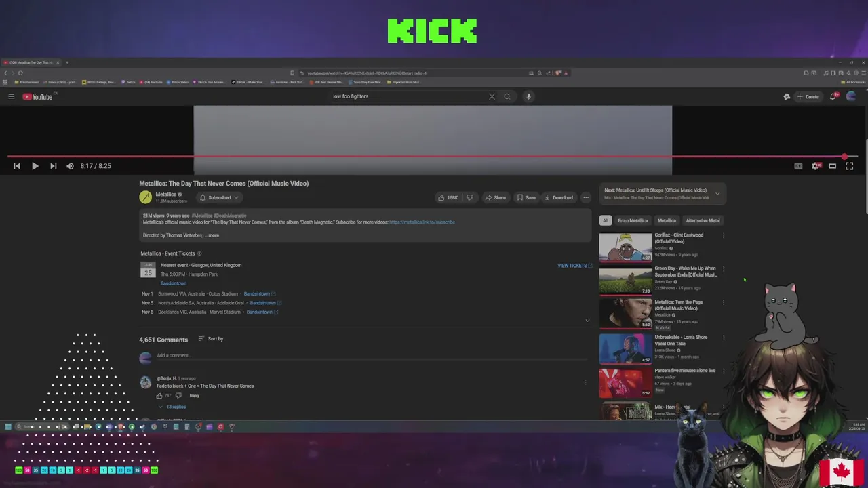Select the All filter chip

point(605,220)
